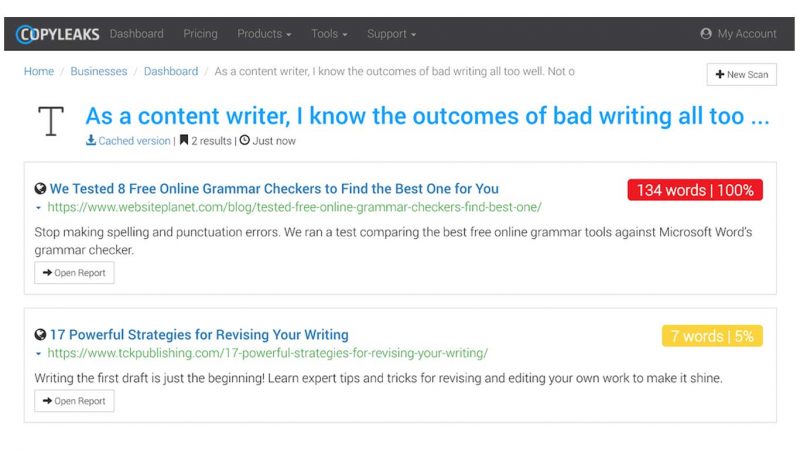Expand the caret beside websiteplanet.com URL
This screenshot has width=800, height=450.
(38, 208)
